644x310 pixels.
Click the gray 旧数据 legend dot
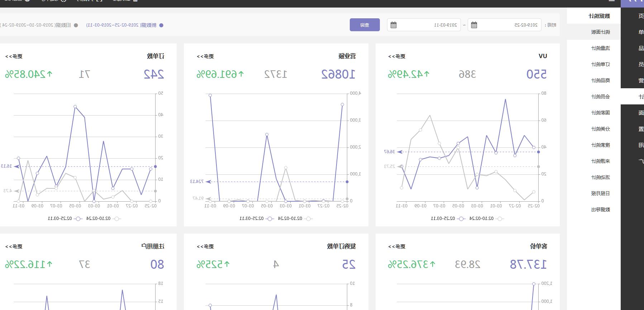click(76, 25)
